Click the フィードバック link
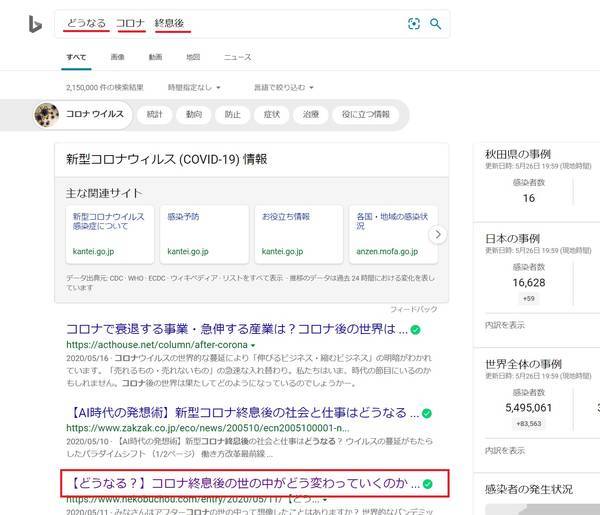Screen dimensions: 600x515 click(414, 309)
